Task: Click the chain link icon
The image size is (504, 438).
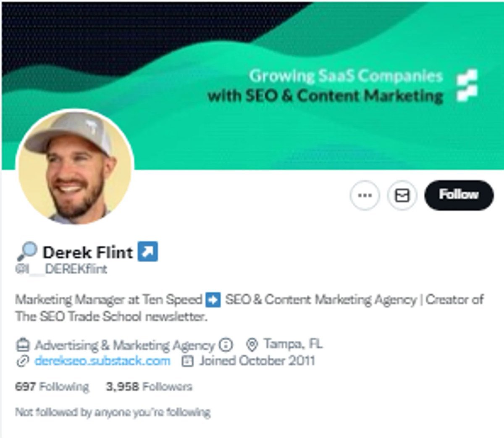Action: click(x=22, y=361)
